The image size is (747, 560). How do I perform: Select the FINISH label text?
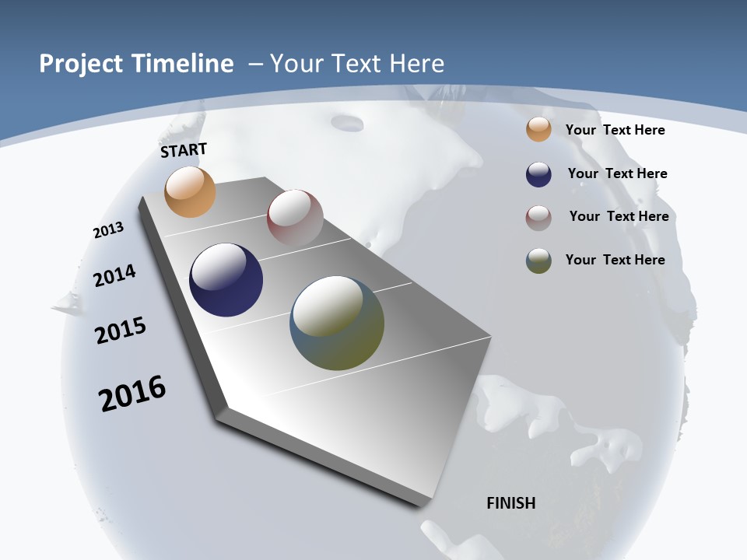pos(510,503)
